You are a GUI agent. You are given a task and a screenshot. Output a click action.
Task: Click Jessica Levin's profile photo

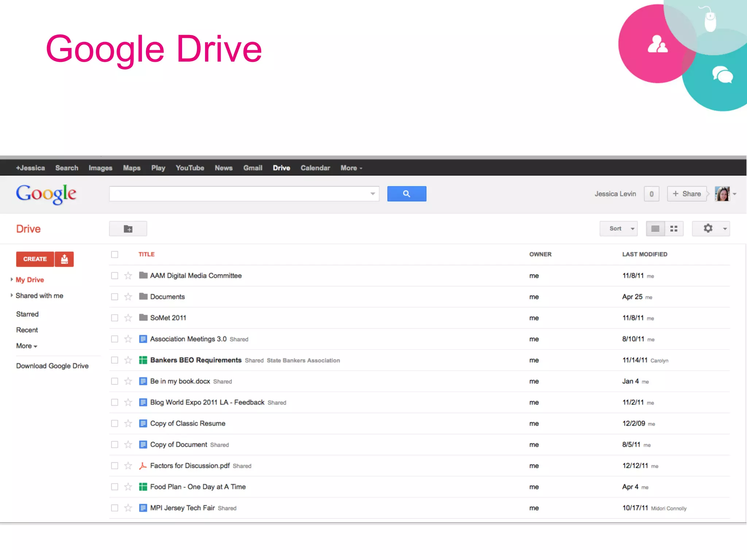pos(722,194)
